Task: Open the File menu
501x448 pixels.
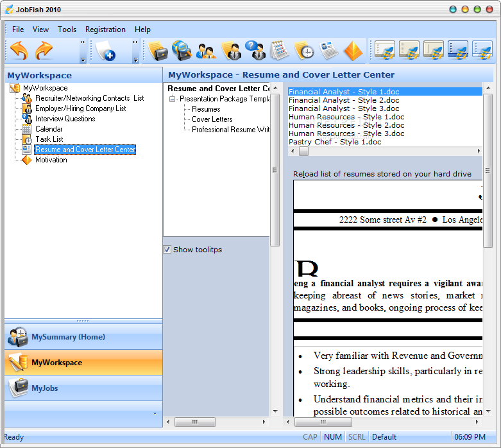Action: pyautogui.click(x=18, y=30)
